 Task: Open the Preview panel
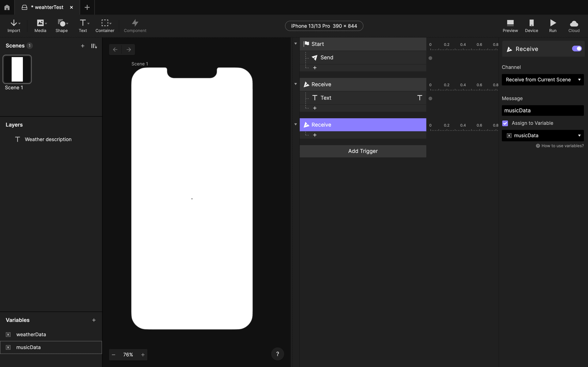[x=510, y=25]
